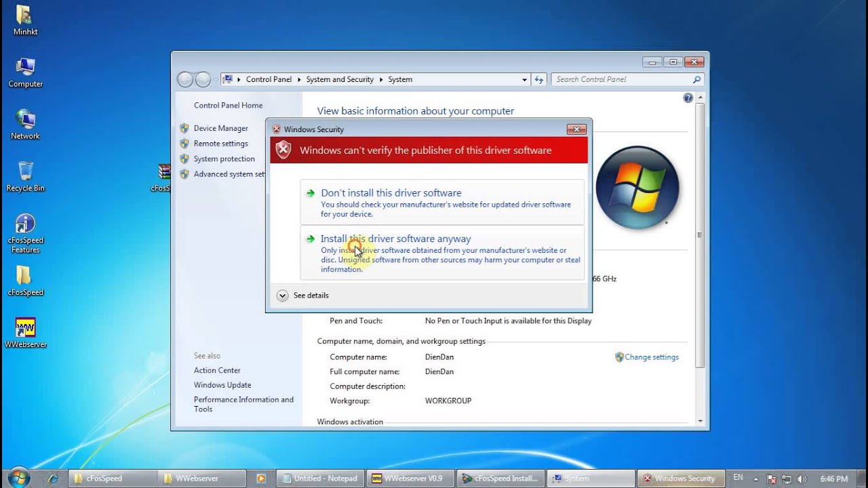Expand arrow after System and Security breadcrumb
Viewport: 868px width, 488px height.
[x=380, y=79]
